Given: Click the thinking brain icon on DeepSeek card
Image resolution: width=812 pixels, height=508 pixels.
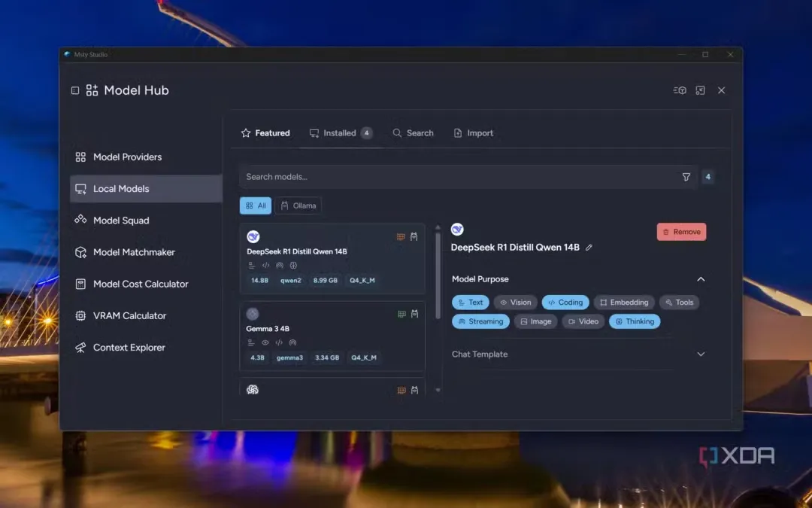Looking at the screenshot, I should [x=294, y=266].
